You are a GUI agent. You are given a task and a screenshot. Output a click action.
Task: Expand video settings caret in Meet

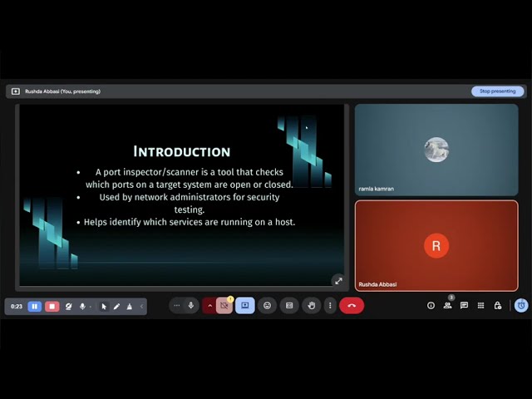[209, 306]
